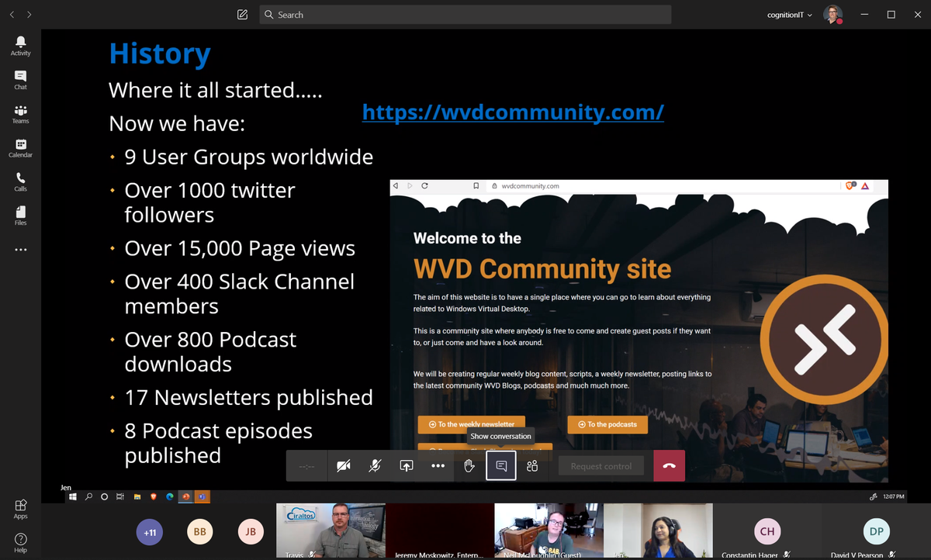
Task: Open the Apps store in sidebar
Action: [20, 509]
